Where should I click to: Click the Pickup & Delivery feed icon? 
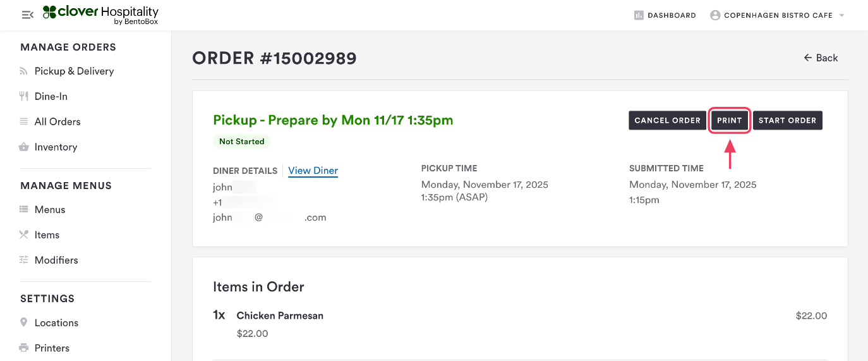(x=24, y=71)
